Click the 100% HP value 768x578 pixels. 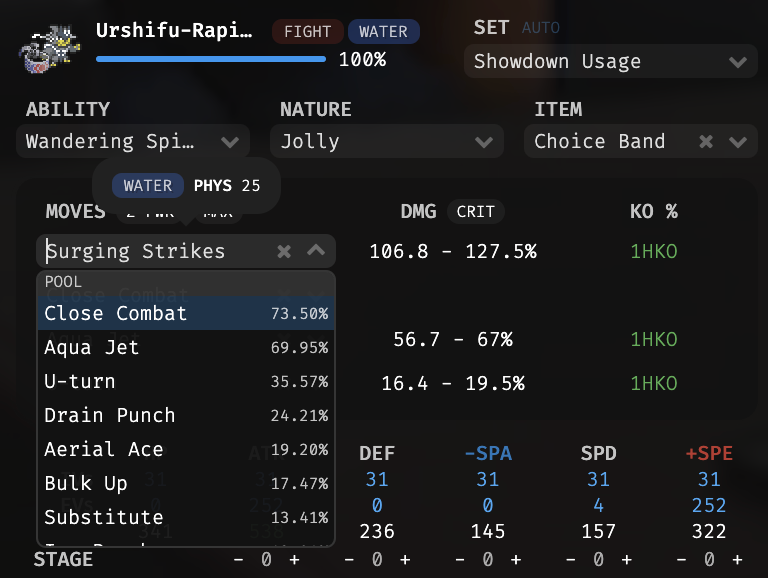pos(362,60)
